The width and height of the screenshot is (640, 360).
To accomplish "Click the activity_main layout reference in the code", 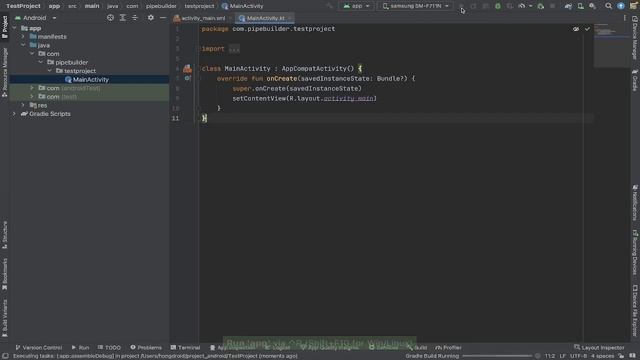I will (x=349, y=98).
